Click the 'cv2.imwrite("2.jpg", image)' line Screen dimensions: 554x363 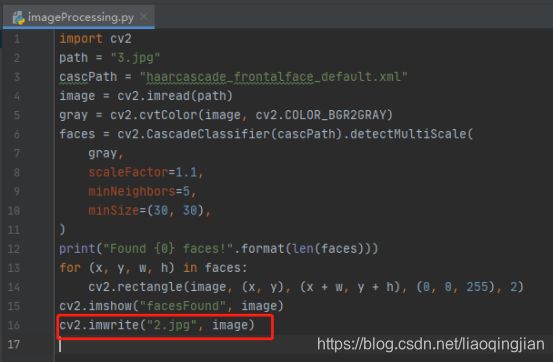[157, 325]
